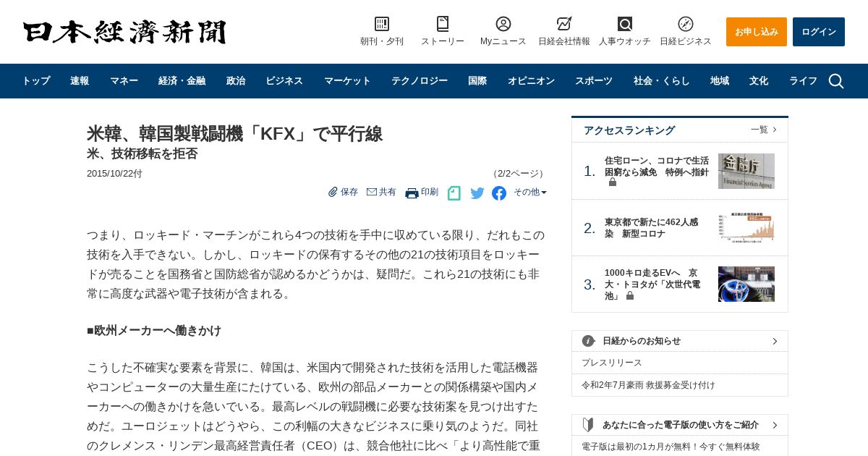Select the 地域 navigation item

(x=720, y=81)
